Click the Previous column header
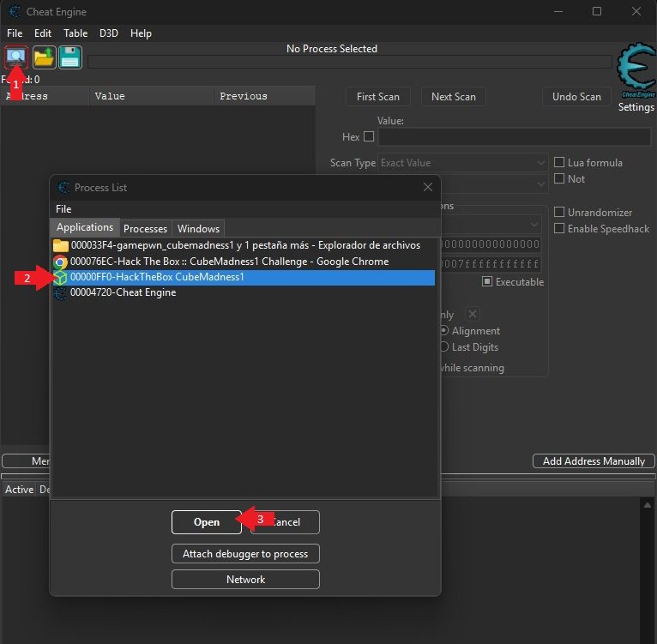Screen dimensions: 657x644 click(x=264, y=96)
